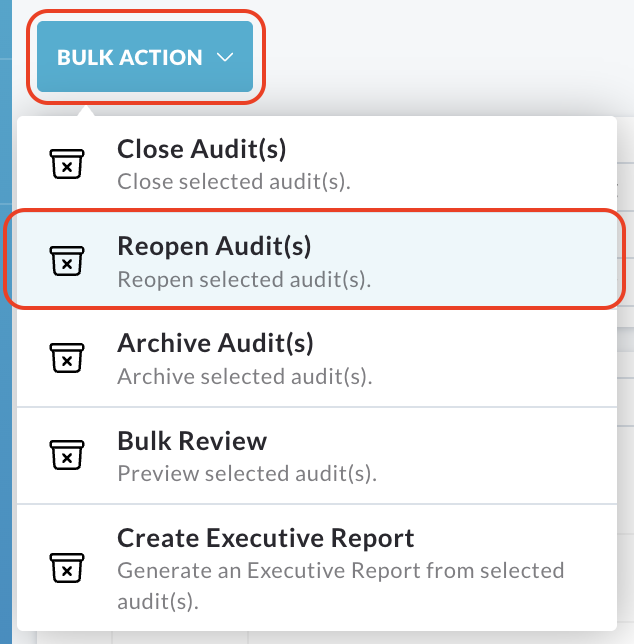Select Archive Audit(s) menu entry

coord(317,357)
